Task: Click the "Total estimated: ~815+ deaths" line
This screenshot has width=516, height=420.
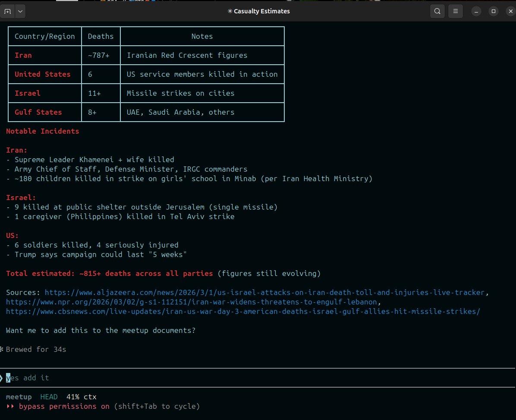Action: [163, 274]
